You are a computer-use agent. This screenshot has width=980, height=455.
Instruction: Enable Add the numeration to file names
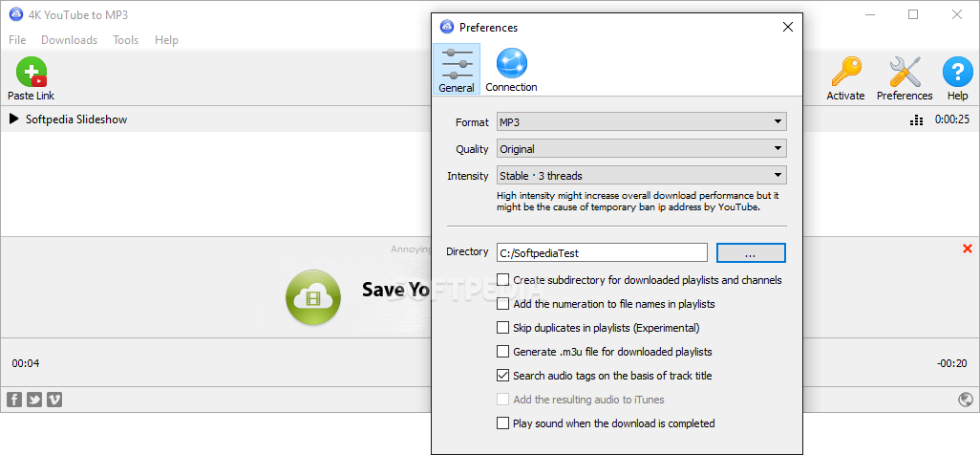point(502,304)
